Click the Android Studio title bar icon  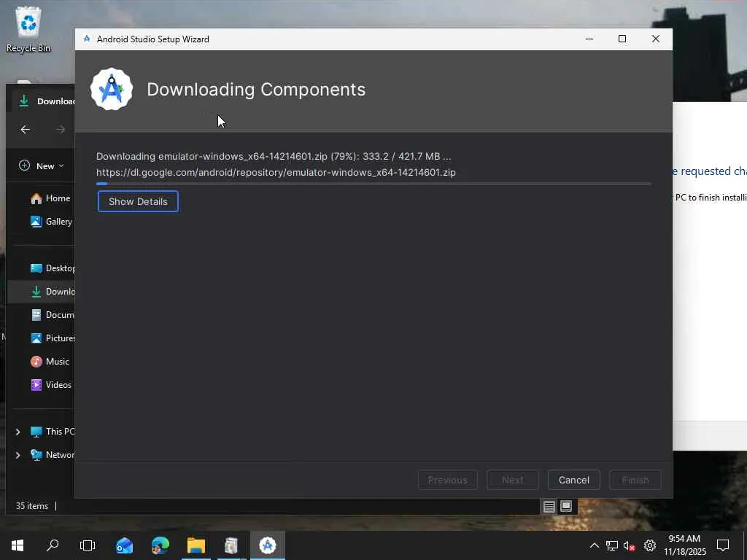point(87,39)
